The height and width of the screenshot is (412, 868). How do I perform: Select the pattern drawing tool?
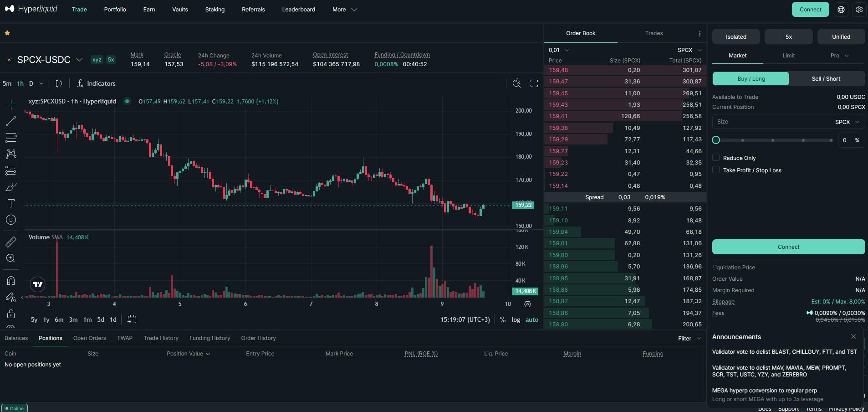11,154
